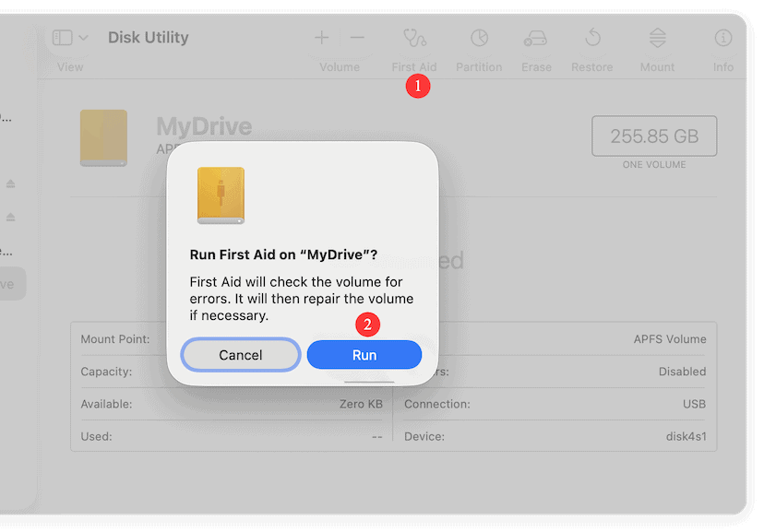Remove a volume with minus icon

(x=357, y=38)
